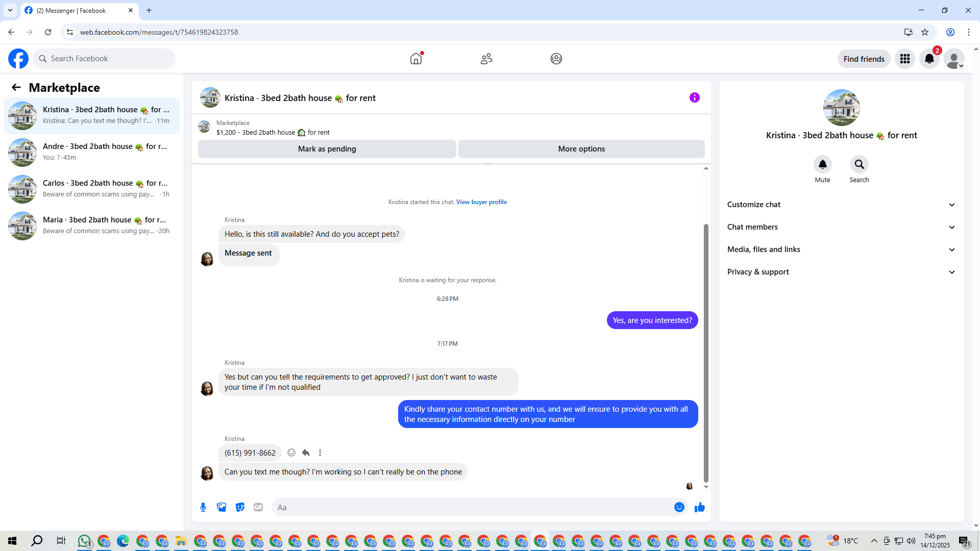Screen dimensions: 980x551
Task: Click the Aa message input field
Action: pos(470,507)
